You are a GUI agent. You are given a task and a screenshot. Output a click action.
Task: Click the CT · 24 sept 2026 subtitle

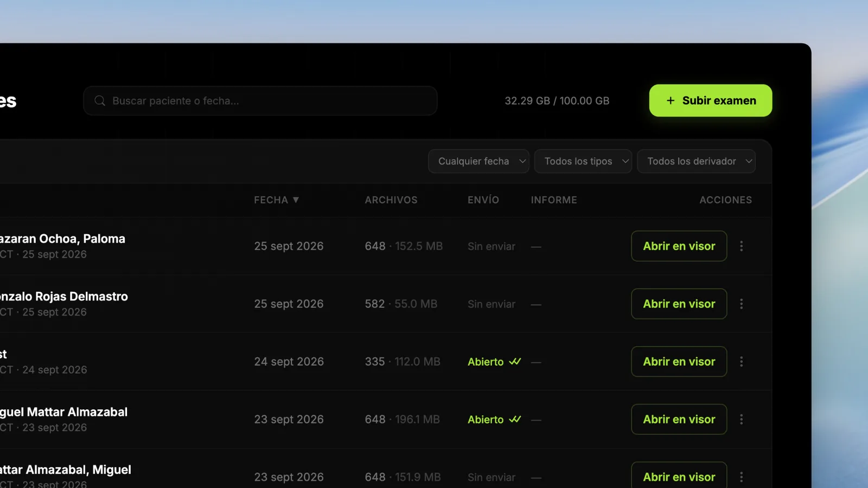43,370
